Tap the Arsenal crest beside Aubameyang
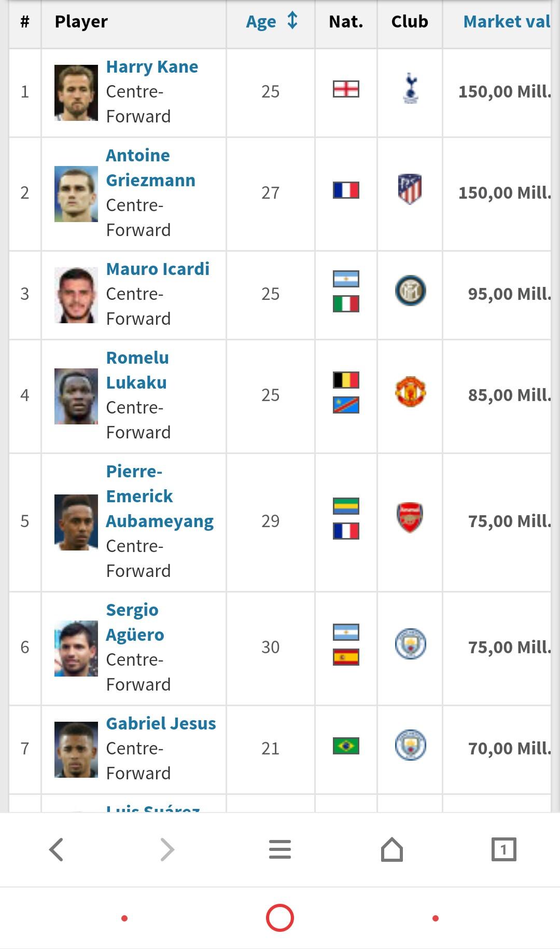This screenshot has height=949, width=560. pyautogui.click(x=410, y=517)
